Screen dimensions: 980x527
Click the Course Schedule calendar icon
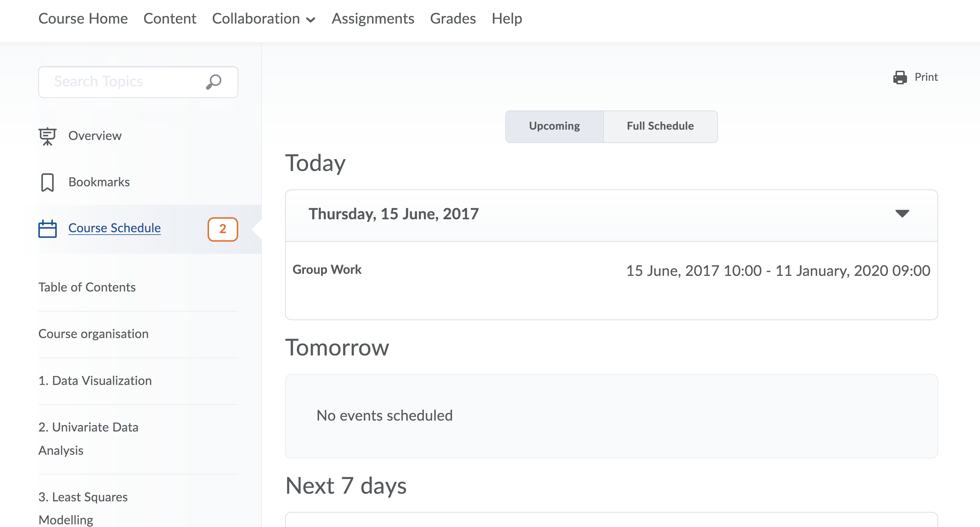click(47, 228)
